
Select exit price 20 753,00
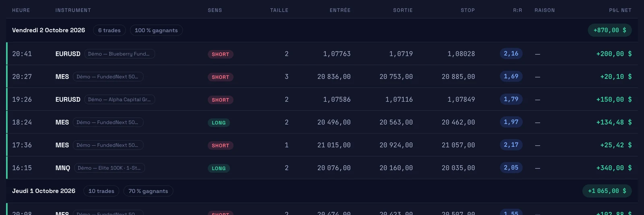coord(396,77)
